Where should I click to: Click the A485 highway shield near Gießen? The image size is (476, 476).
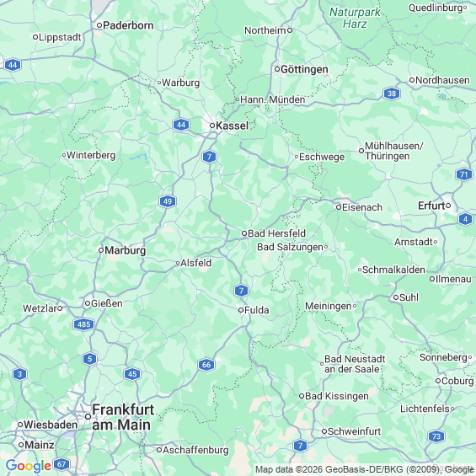click(x=83, y=324)
